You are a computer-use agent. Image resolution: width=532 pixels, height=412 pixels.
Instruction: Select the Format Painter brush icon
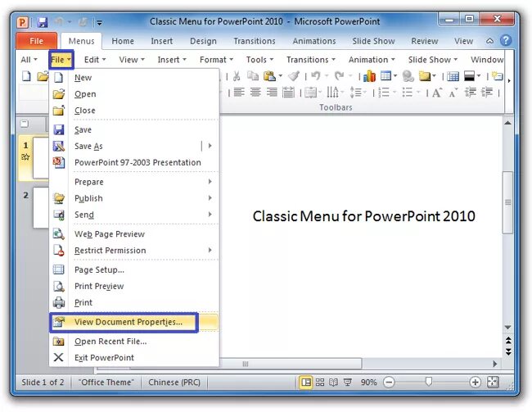click(294, 76)
